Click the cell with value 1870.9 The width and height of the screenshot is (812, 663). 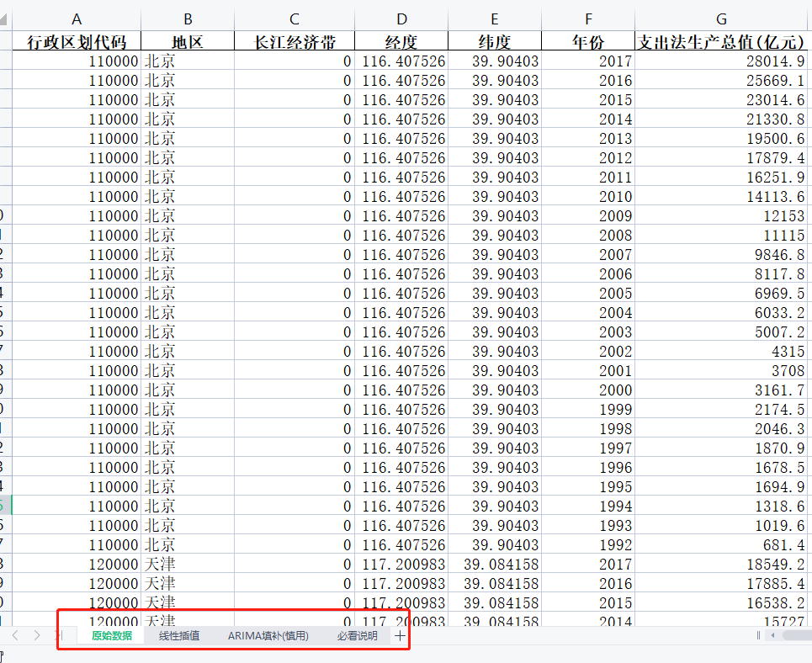(x=721, y=448)
